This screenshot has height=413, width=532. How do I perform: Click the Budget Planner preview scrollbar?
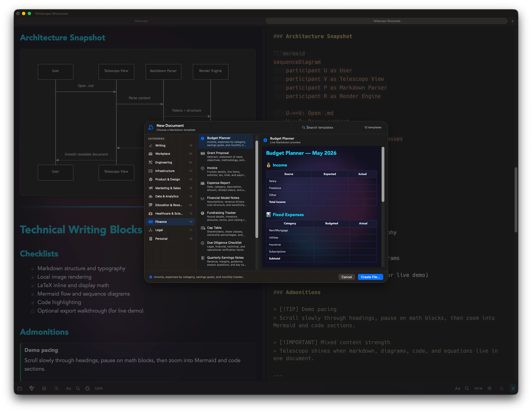click(x=383, y=174)
